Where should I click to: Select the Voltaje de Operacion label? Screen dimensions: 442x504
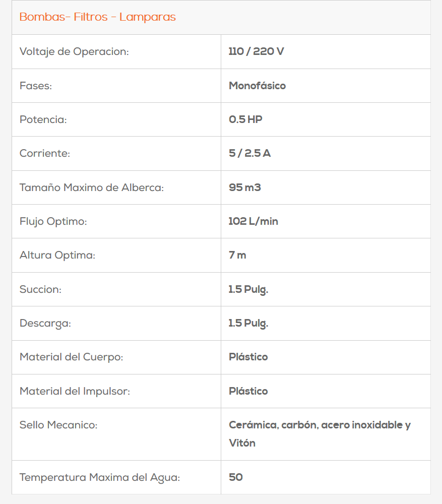click(x=74, y=51)
